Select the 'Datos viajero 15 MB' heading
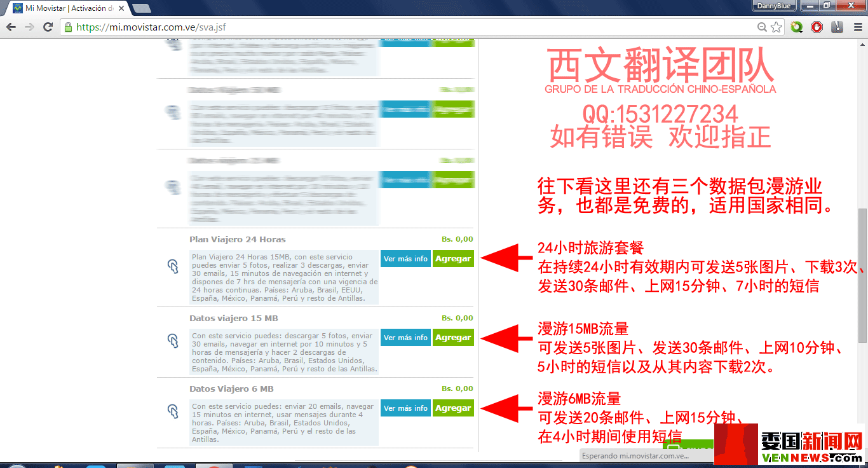The image size is (868, 468). click(234, 319)
